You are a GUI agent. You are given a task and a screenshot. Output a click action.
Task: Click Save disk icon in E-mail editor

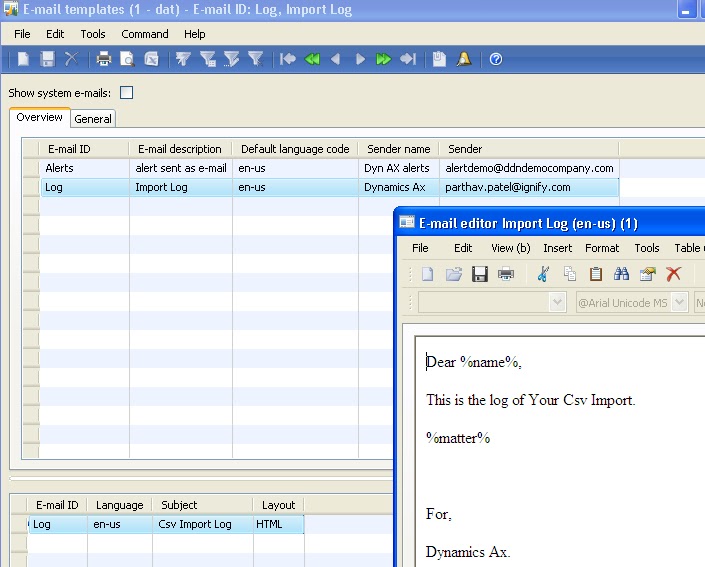(480, 274)
